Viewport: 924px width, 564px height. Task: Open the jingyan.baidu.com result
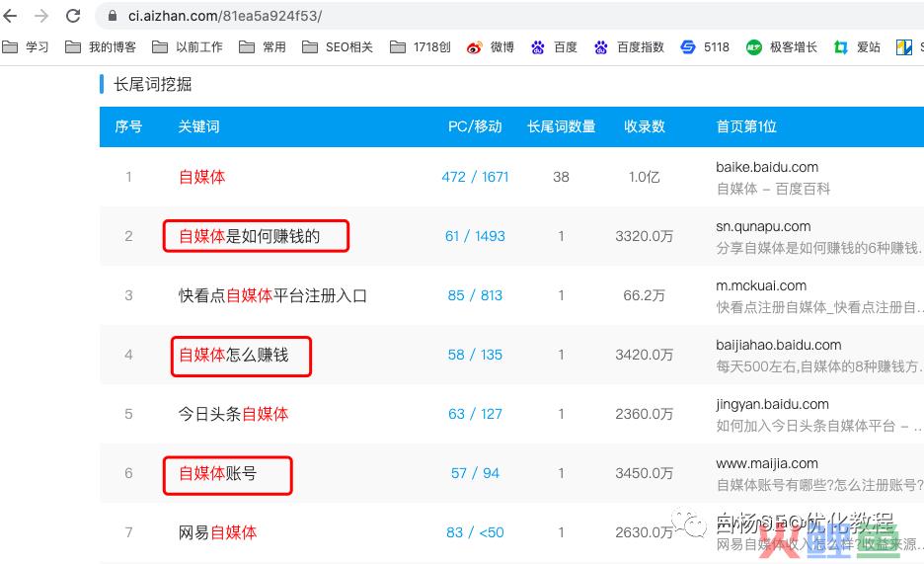click(772, 404)
